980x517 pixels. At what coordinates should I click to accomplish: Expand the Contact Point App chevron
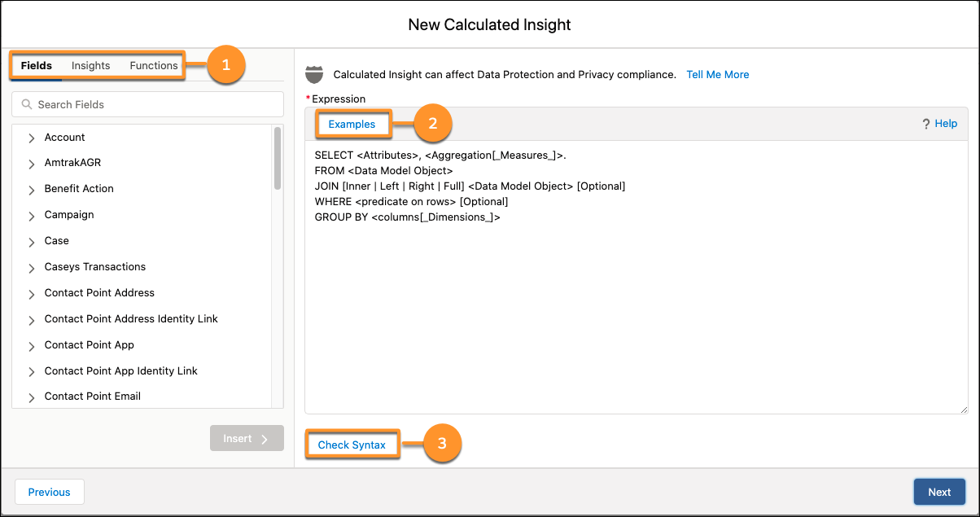32,345
